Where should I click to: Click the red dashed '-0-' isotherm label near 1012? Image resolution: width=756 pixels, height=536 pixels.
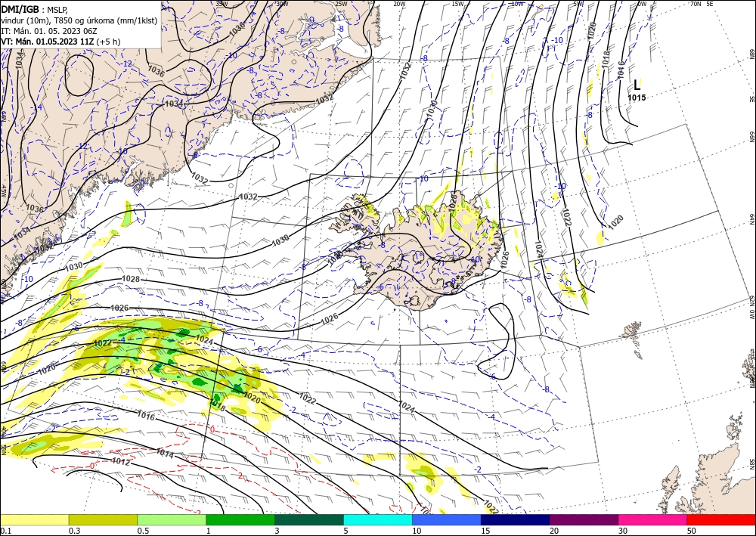coord(92,466)
